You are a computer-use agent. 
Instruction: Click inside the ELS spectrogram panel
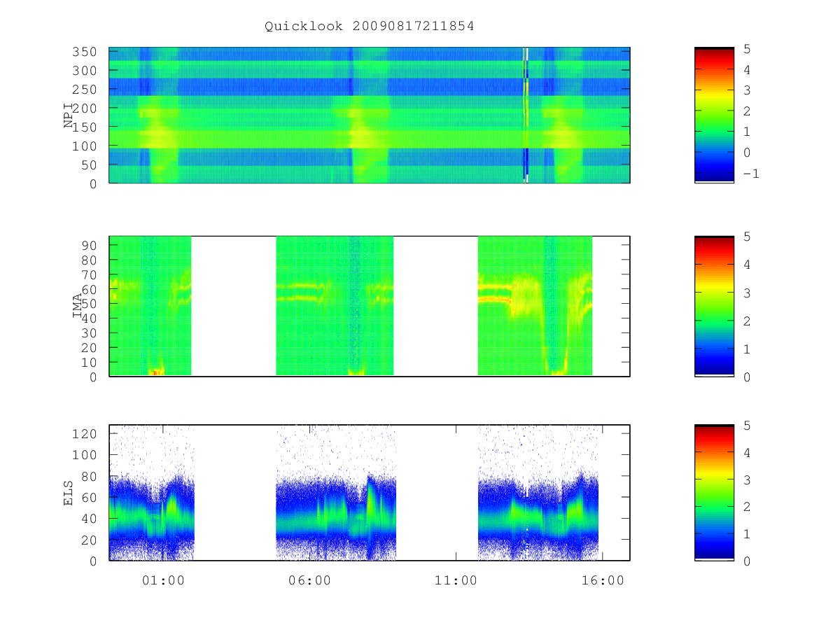pyautogui.click(x=370, y=493)
